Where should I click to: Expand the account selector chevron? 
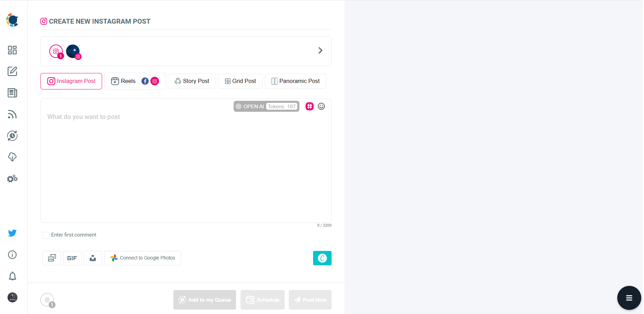pyautogui.click(x=321, y=50)
